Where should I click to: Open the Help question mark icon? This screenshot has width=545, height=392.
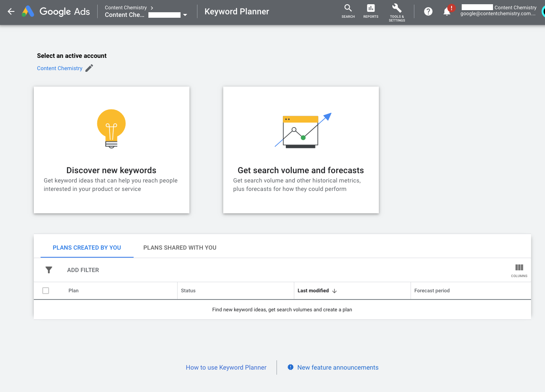pos(428,12)
